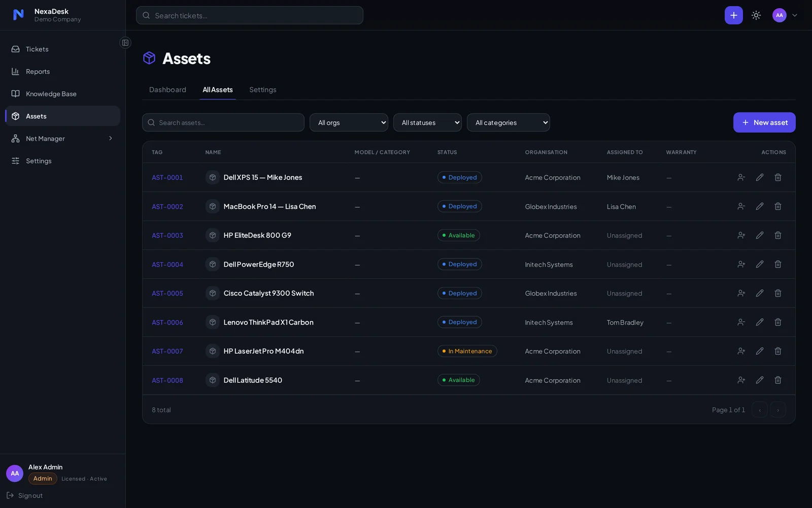Image resolution: width=812 pixels, height=508 pixels.
Task: Delete the Lenovo ThinkPad X1 Carbon asset
Action: (778, 322)
